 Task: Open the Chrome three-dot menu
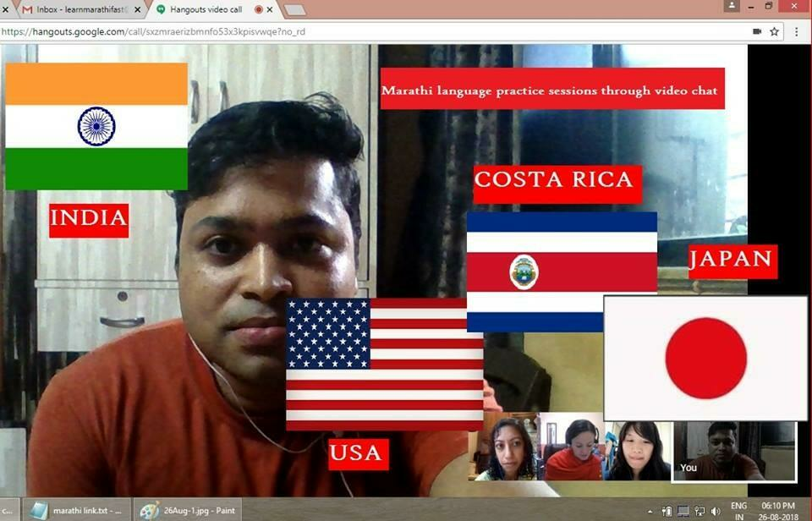[796, 31]
